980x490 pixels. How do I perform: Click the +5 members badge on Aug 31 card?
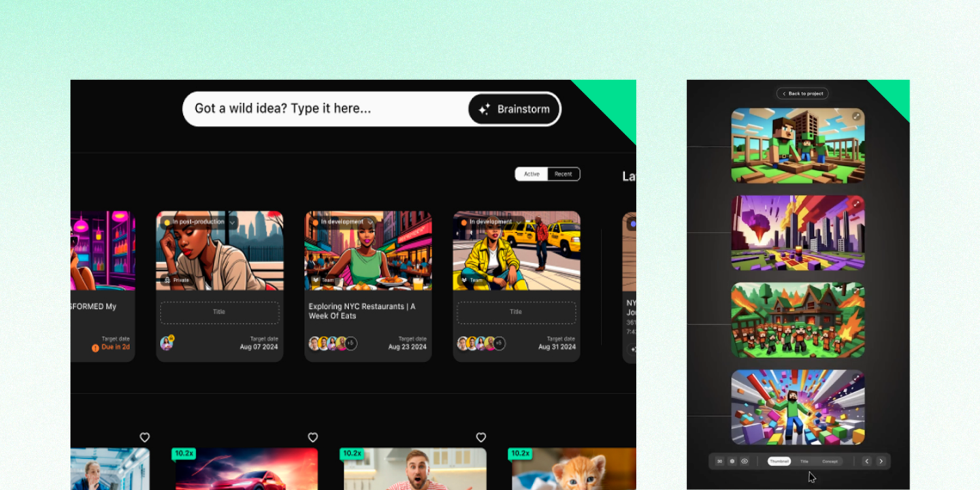click(499, 344)
